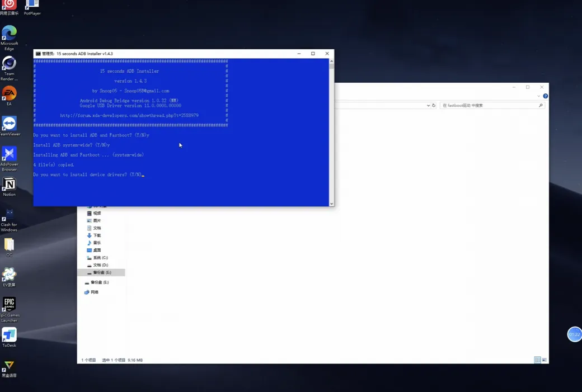Switch Explorer to details view icon
Image resolution: width=582 pixels, height=392 pixels.
pyautogui.click(x=537, y=360)
